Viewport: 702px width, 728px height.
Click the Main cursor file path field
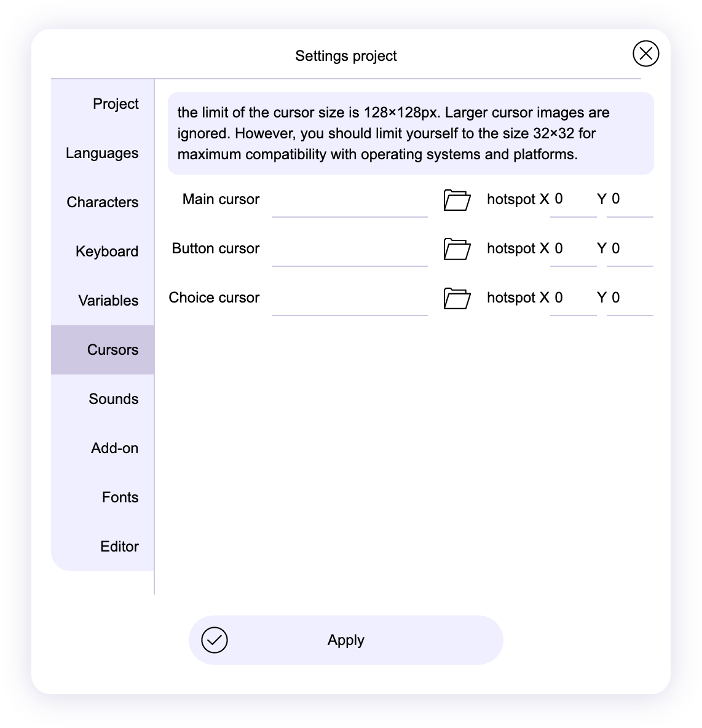tap(349, 202)
